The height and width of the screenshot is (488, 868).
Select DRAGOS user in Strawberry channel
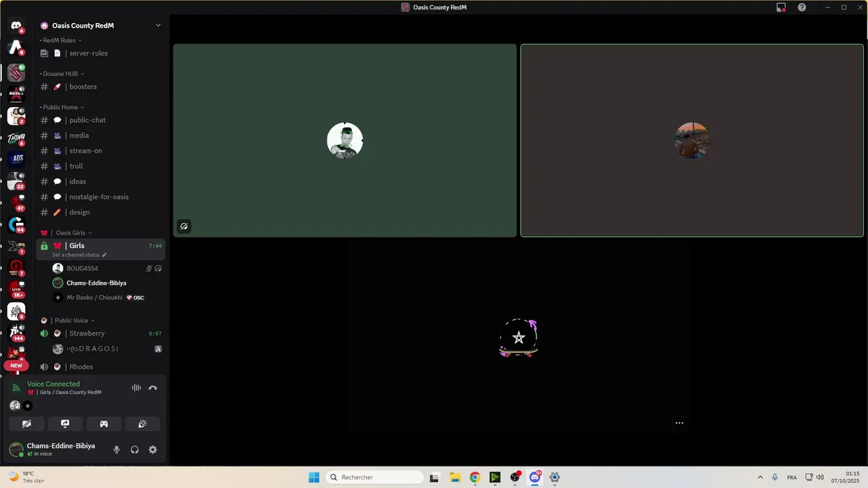click(108, 349)
